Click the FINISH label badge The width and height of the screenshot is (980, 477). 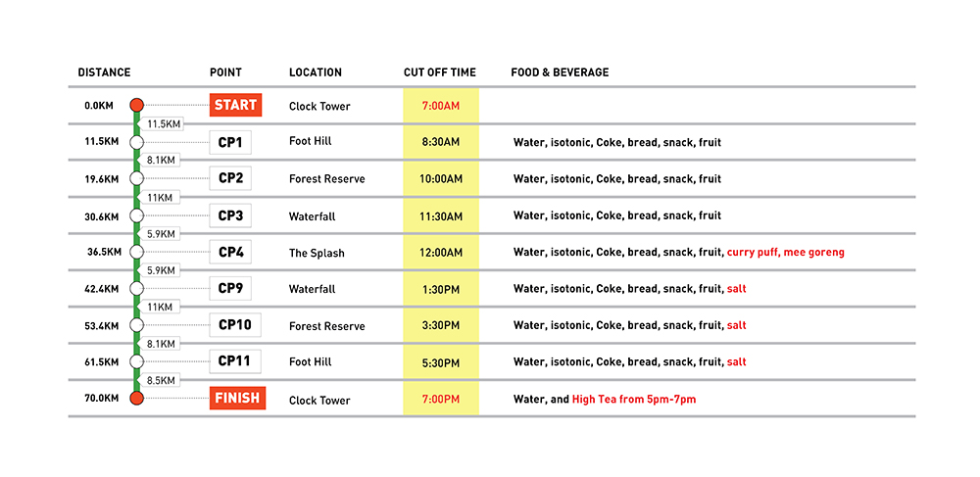tap(238, 398)
